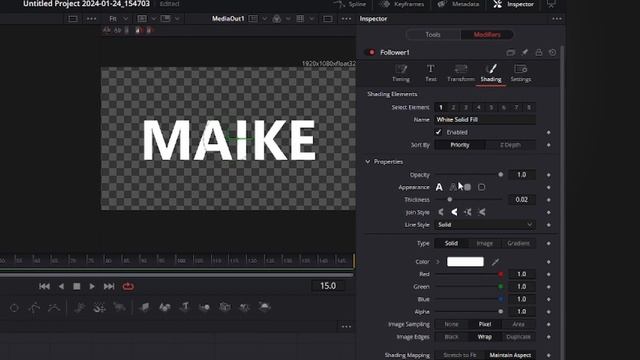The image size is (640, 360).
Task: Jump to the first frame
Action: point(44,287)
